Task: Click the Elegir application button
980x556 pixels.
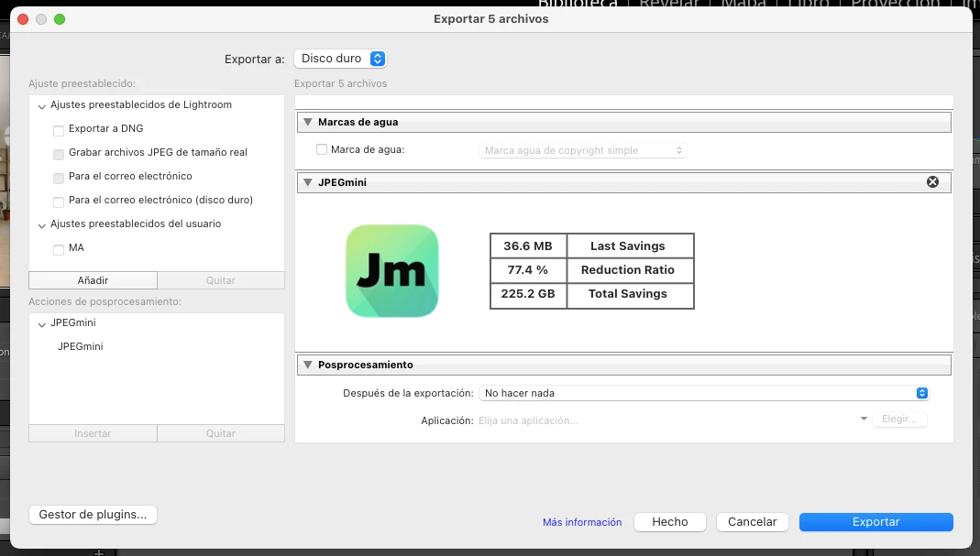Action: [x=899, y=419]
